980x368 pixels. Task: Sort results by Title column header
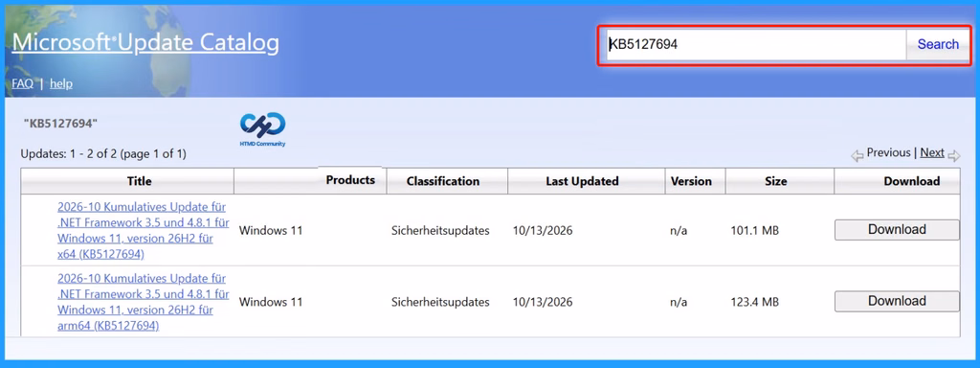[140, 181]
